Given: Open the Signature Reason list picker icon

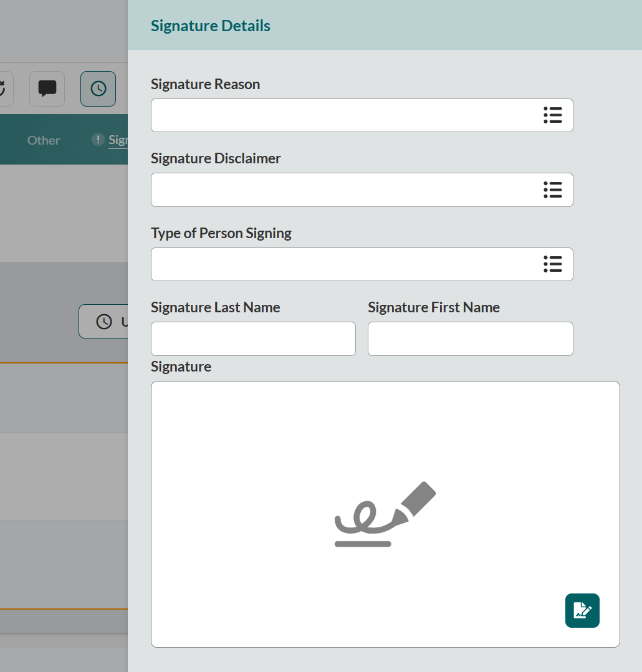Looking at the screenshot, I should click(x=553, y=115).
